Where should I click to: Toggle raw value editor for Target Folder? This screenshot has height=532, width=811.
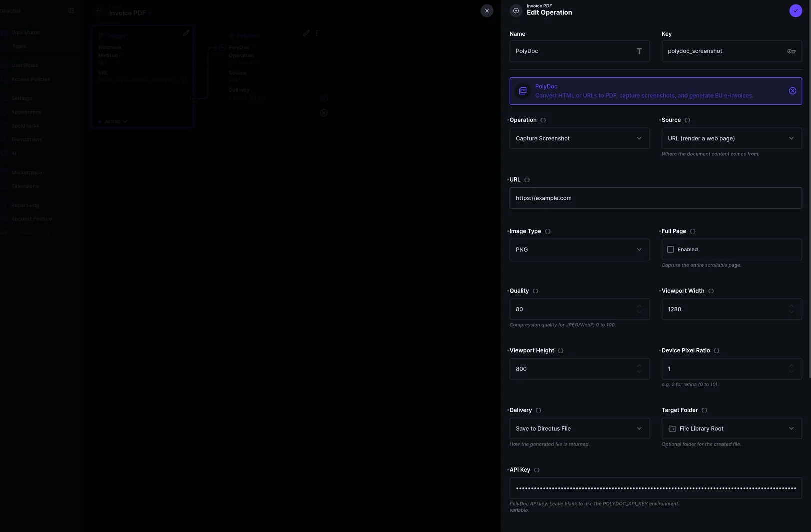[x=704, y=410]
